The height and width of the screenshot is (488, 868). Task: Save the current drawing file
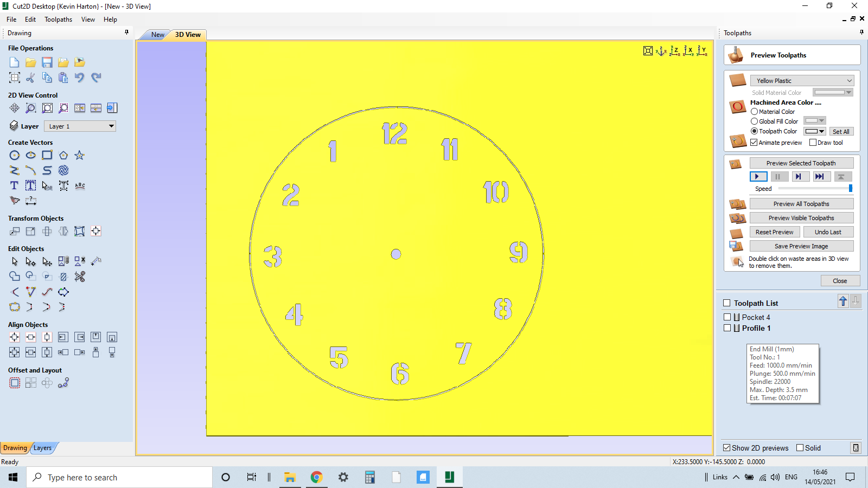coord(47,62)
